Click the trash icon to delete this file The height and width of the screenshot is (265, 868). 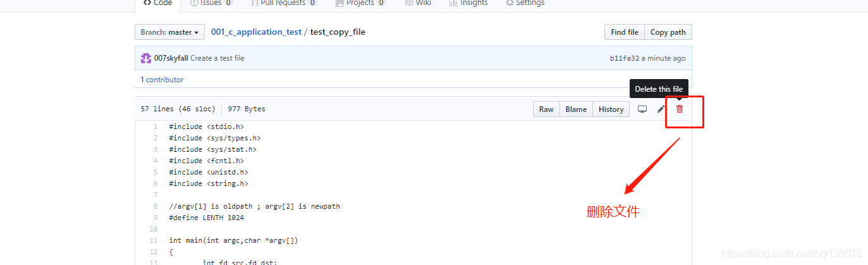coord(680,109)
